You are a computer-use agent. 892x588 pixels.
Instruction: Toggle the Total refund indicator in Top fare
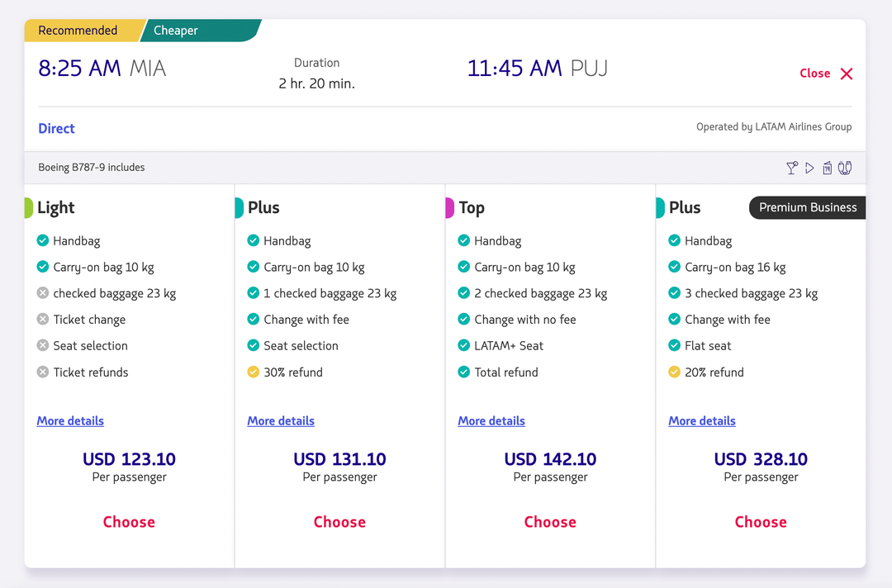click(463, 372)
